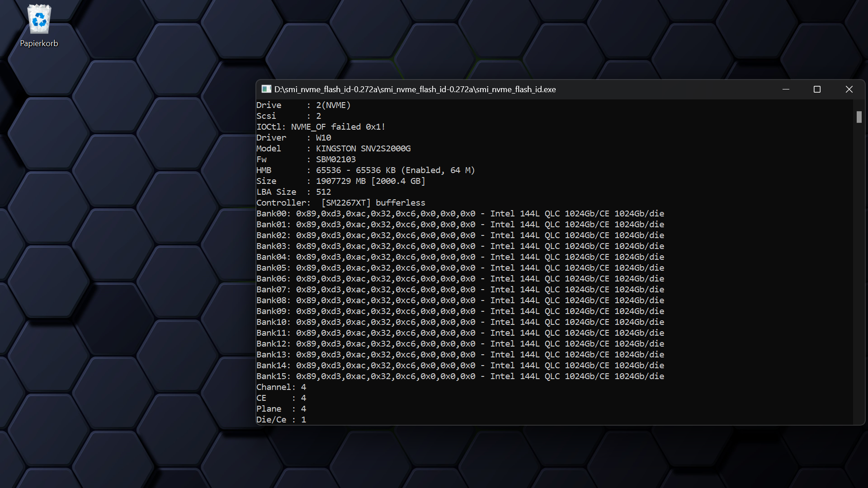The width and height of the screenshot is (868, 488).
Task: Click the Die/Ce : 1 line
Action: click(281, 420)
